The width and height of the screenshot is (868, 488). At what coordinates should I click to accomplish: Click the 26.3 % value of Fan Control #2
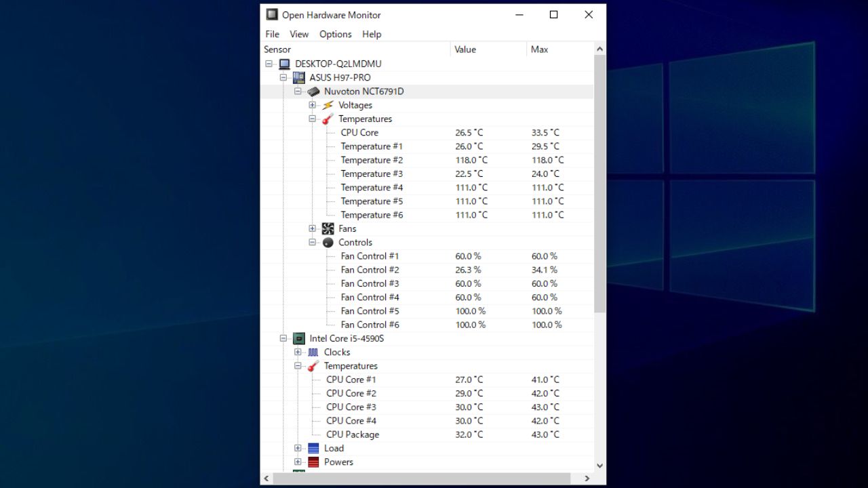click(468, 270)
